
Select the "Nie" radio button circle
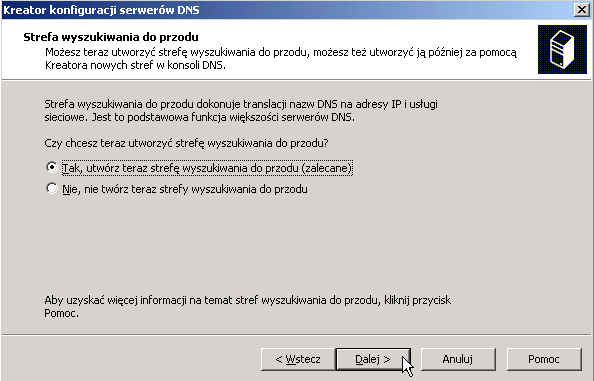52,188
